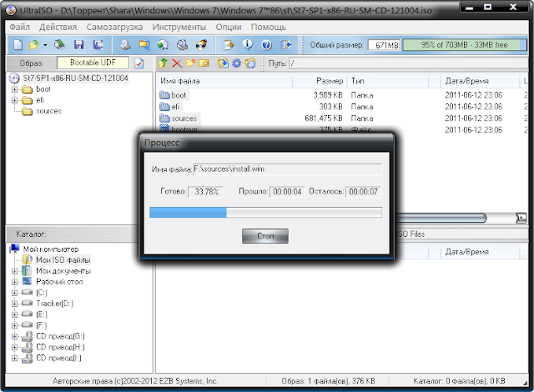Image resolution: width=534 pixels, height=392 pixels.
Task: Click the Save As multi-floppy icon
Action: click(98, 44)
